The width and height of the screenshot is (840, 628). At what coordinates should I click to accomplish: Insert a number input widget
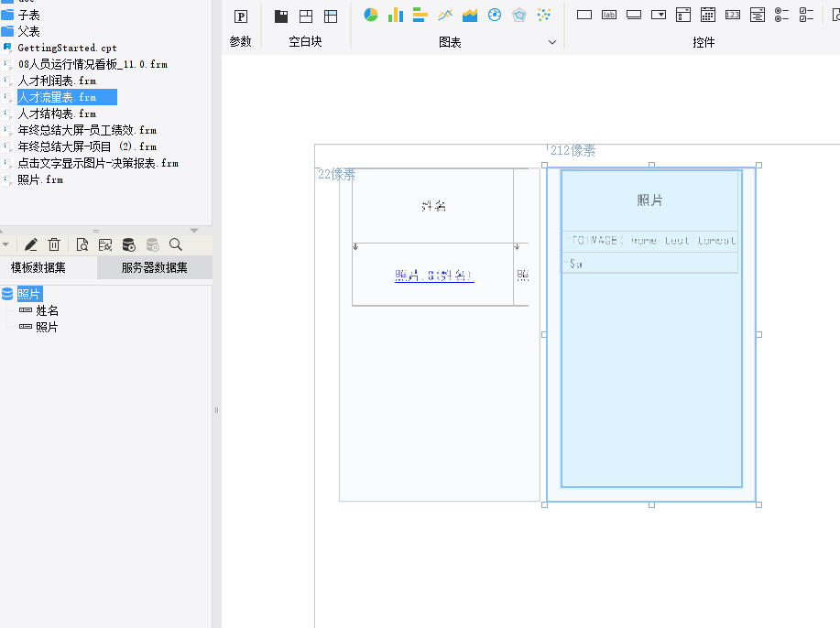(732, 15)
